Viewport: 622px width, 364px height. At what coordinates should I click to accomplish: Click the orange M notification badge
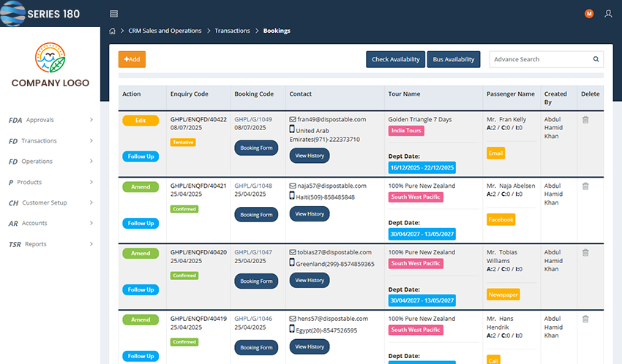pos(589,14)
